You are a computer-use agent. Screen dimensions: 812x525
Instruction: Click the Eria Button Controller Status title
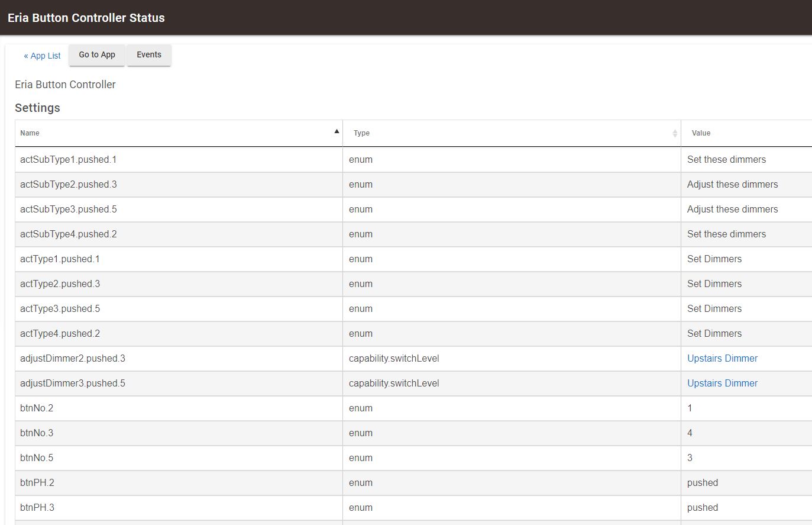[x=86, y=18]
